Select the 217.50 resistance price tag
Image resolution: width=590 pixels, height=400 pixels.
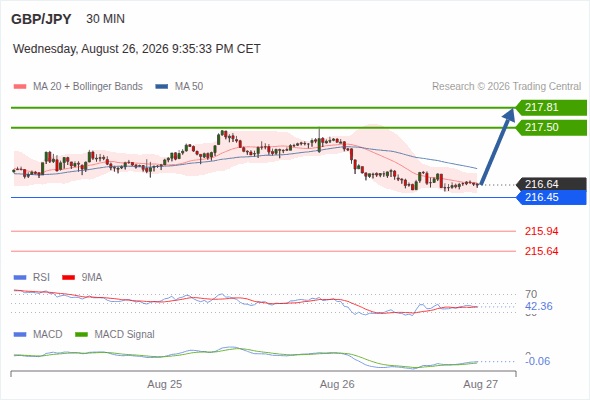551,128
